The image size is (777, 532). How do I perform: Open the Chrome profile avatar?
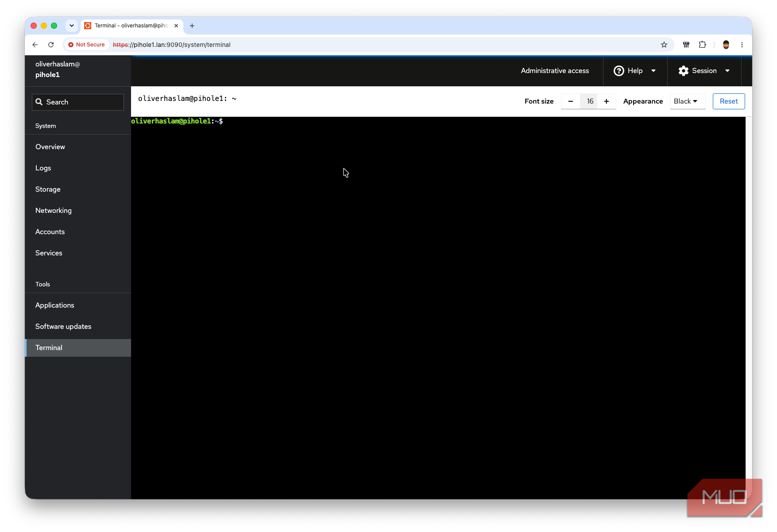tap(726, 45)
